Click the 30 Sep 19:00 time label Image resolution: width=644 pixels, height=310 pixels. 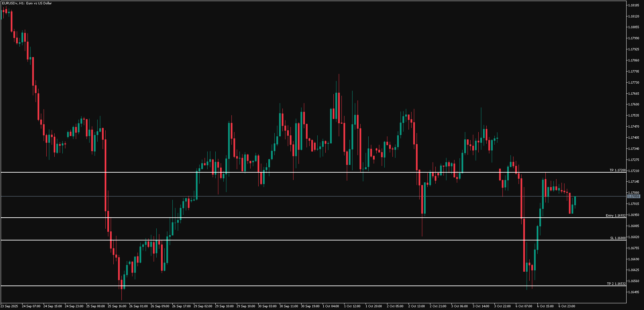[310, 306]
